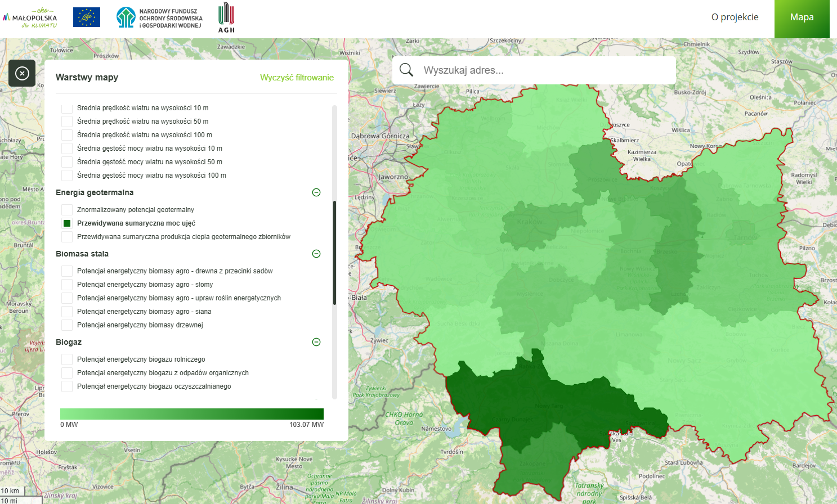Focus the Wyszukaj adres search field

[534, 70]
